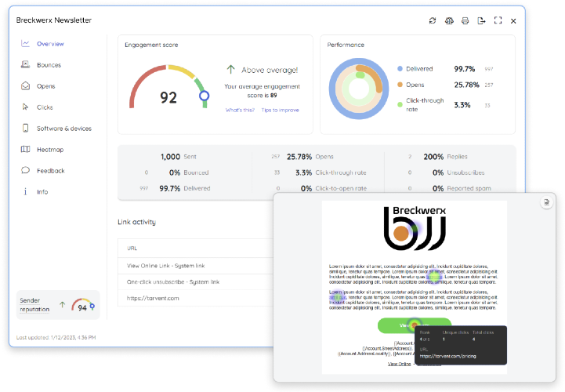Image resolution: width=565 pixels, height=392 pixels.
Task: Open the Feedback section
Action: click(x=51, y=171)
